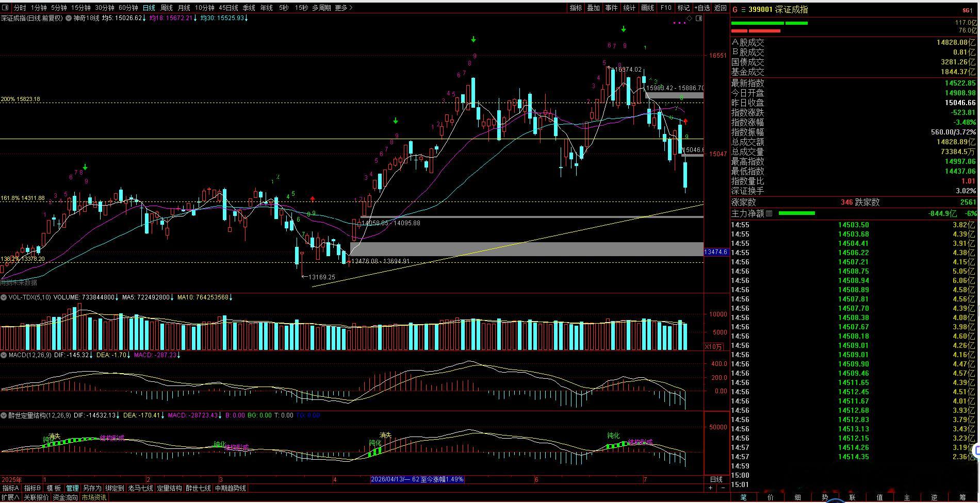Open the 市场资讯 tab
The width and height of the screenshot is (980, 503).
[94, 497]
